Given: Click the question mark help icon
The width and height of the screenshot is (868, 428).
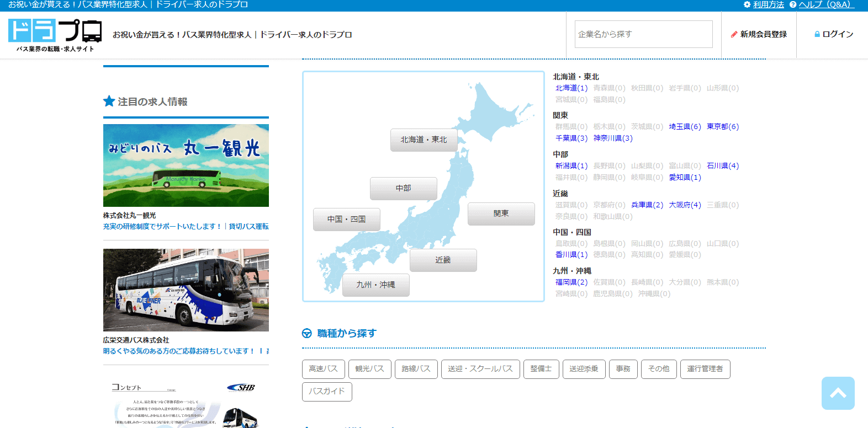Looking at the screenshot, I should tap(793, 4).
